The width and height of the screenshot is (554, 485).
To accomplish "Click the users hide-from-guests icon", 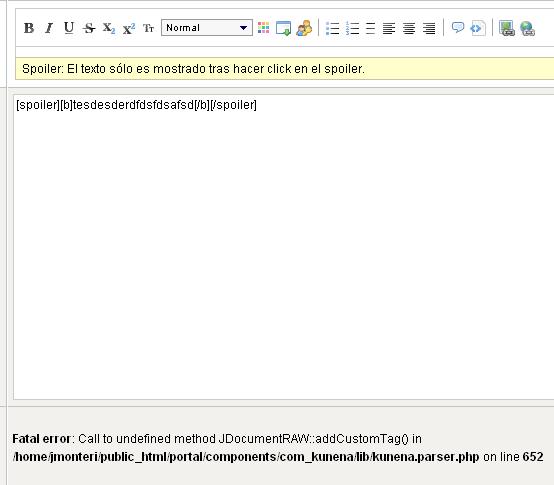I will [x=304, y=28].
